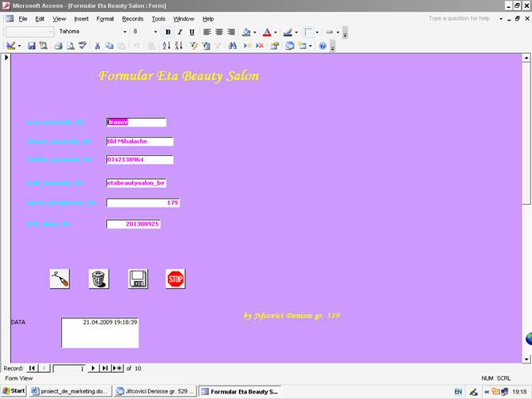The image size is (532, 399).
Task: Click the Bld Mihalache address field
Action: (140, 142)
